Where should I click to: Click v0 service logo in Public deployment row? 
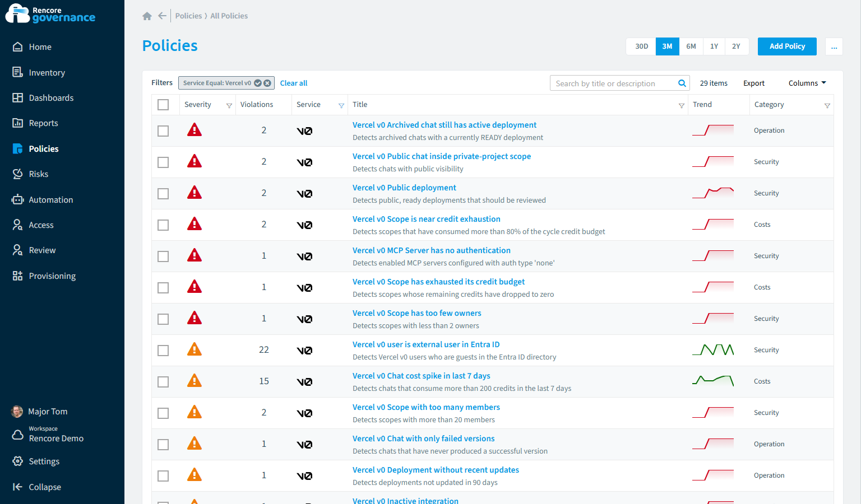tap(304, 194)
